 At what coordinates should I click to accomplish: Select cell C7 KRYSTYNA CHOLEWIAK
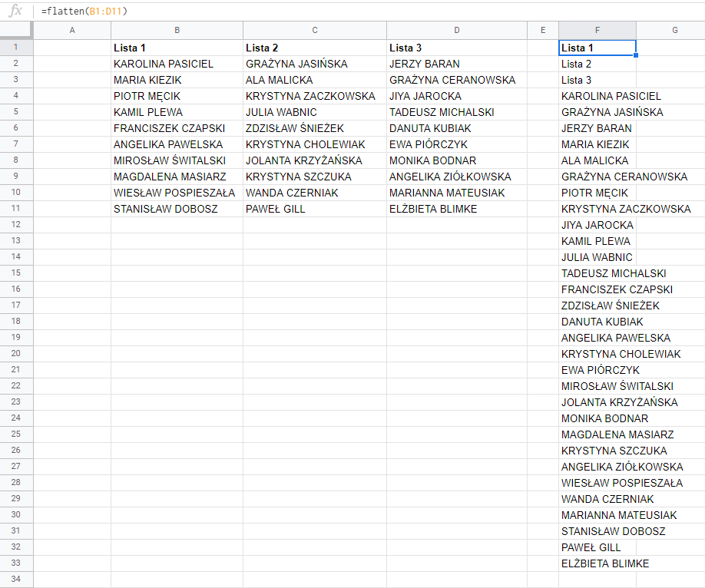click(x=315, y=144)
